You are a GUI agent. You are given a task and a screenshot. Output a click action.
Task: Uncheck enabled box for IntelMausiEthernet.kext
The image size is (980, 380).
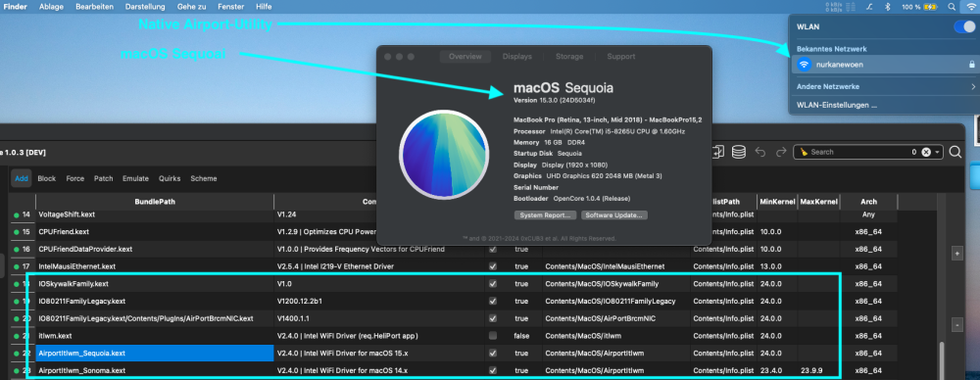(x=493, y=266)
